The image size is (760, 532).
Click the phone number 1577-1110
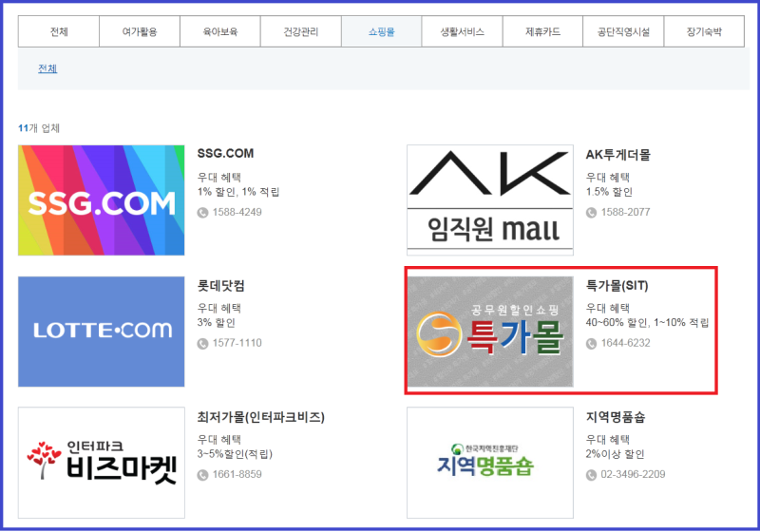237,343
